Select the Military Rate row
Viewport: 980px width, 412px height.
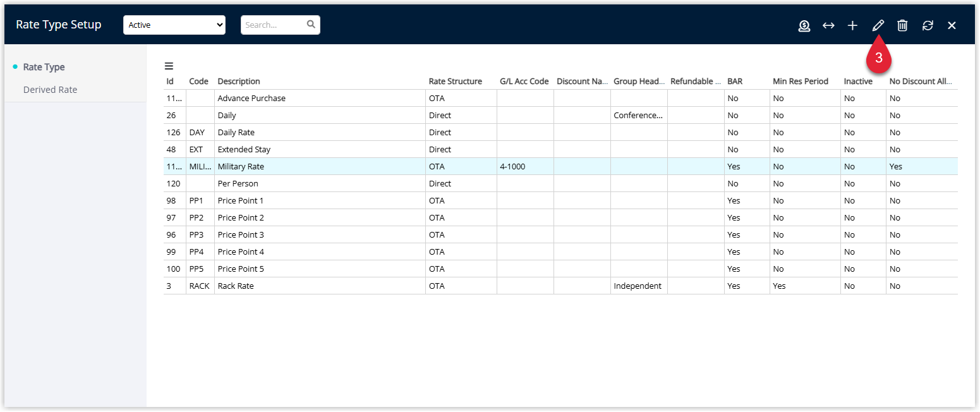click(560, 167)
